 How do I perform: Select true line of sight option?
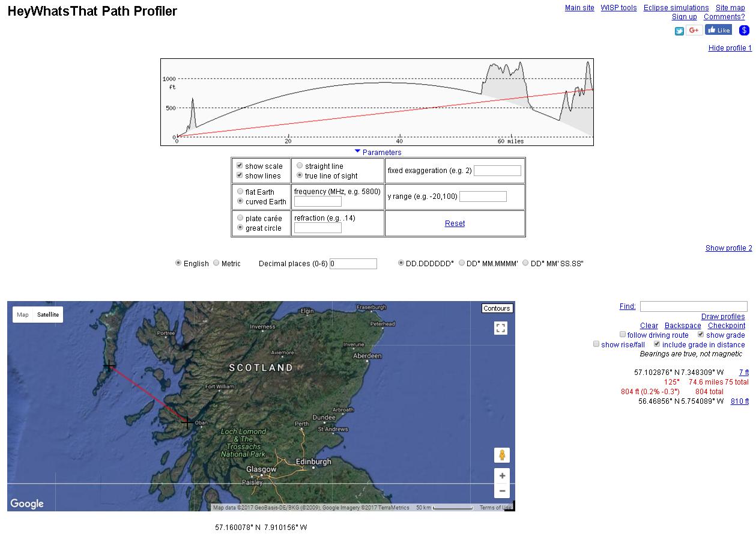coord(300,175)
